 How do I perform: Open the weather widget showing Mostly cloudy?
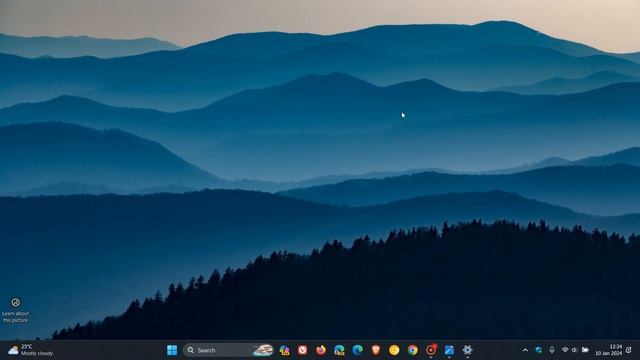tap(31, 350)
